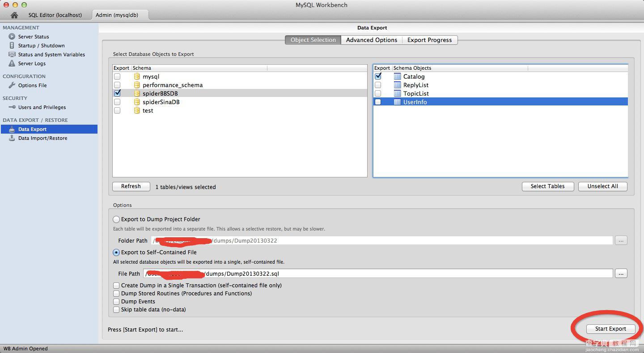Enable Create Dump in a Single Transaction
This screenshot has height=353, width=644.
(x=116, y=286)
